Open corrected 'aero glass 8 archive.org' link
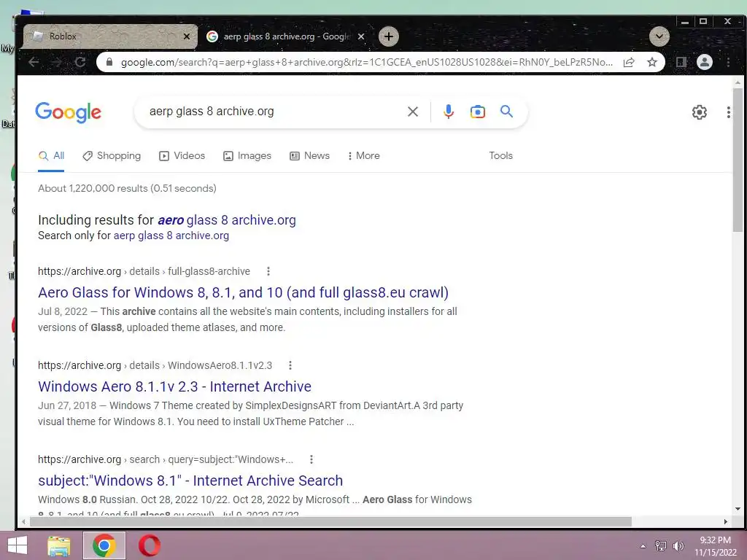747x560 pixels. pos(227,220)
